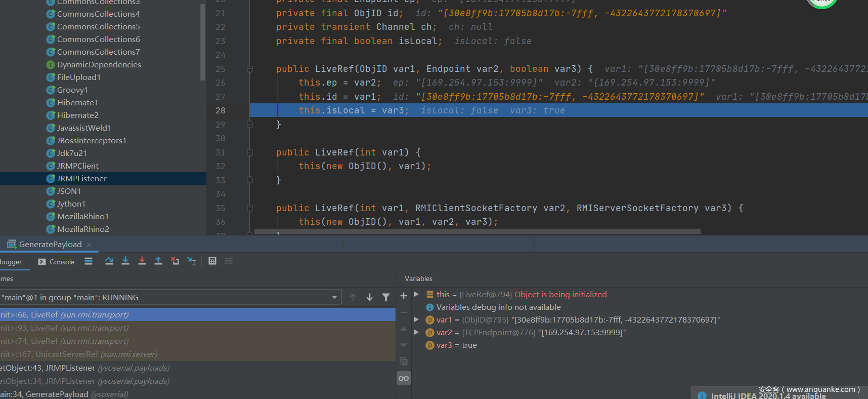Expand the var2 TCPEndpoint variable node
The width and height of the screenshot is (868, 399).
coord(416,332)
